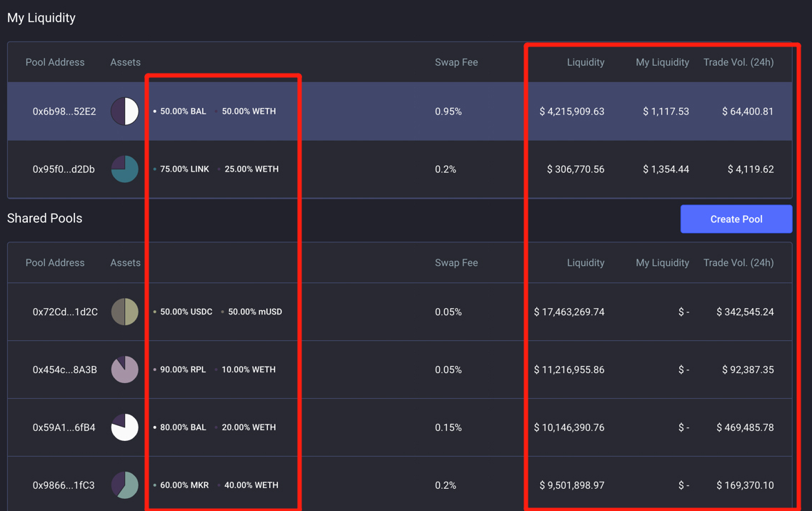Open shared pool 0x59A1...6fB4
812x511 pixels.
click(x=64, y=427)
